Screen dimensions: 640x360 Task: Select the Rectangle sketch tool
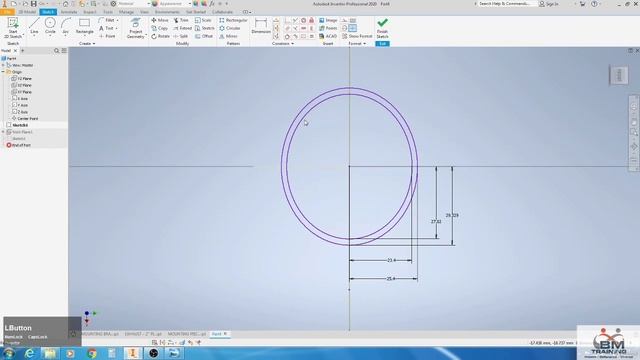[x=84, y=27]
